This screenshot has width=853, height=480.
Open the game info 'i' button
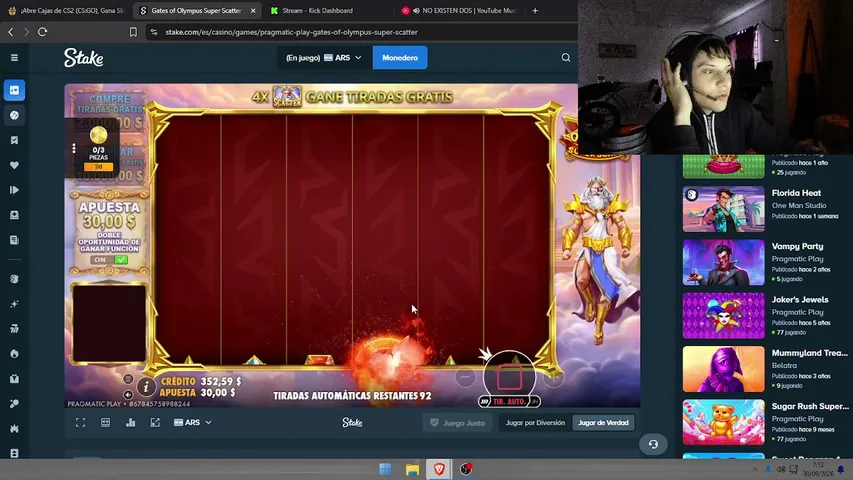pos(146,387)
